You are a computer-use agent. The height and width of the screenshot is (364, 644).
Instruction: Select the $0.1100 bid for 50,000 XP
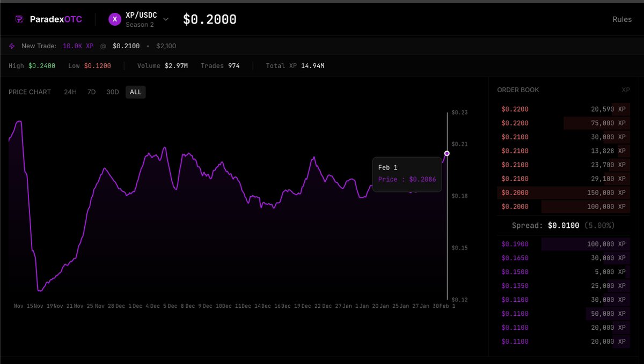pos(563,314)
